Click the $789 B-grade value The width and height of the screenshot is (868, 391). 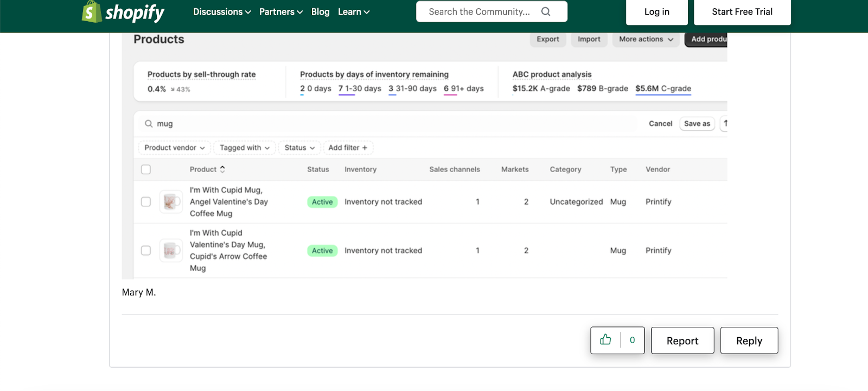[x=602, y=89]
